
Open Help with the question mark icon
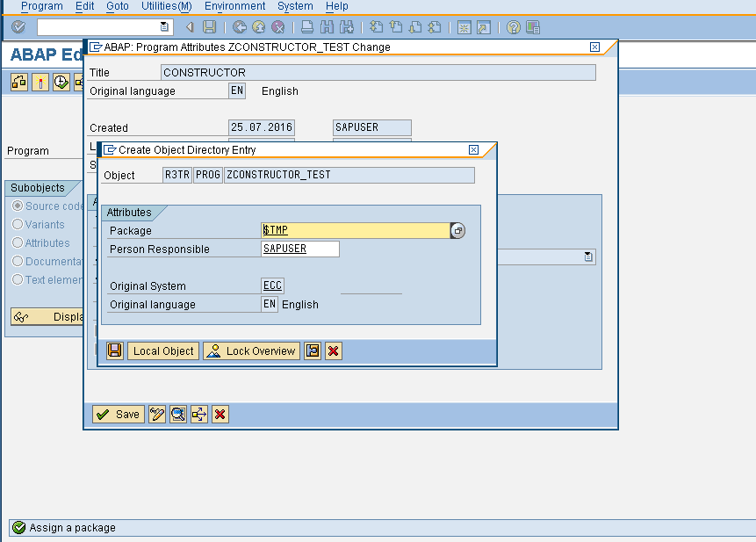click(x=512, y=27)
